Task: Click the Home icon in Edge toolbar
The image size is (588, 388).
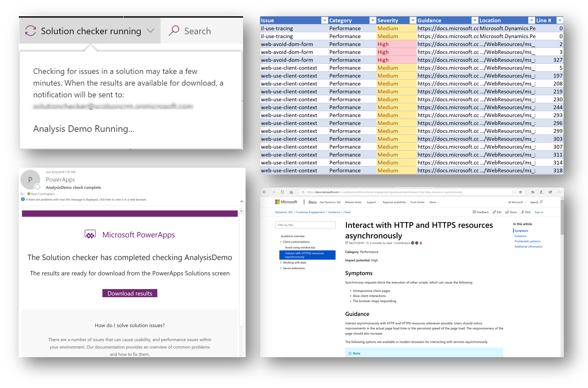Action: [x=291, y=192]
